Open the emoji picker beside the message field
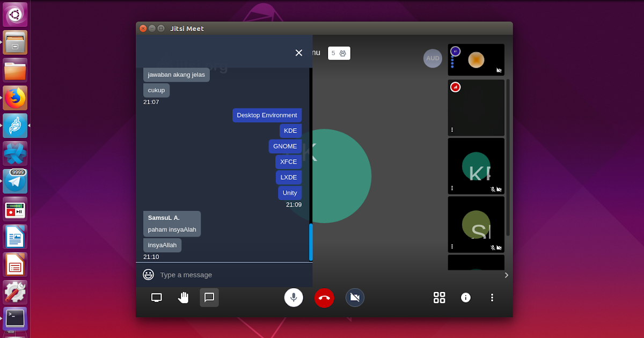 (x=148, y=274)
